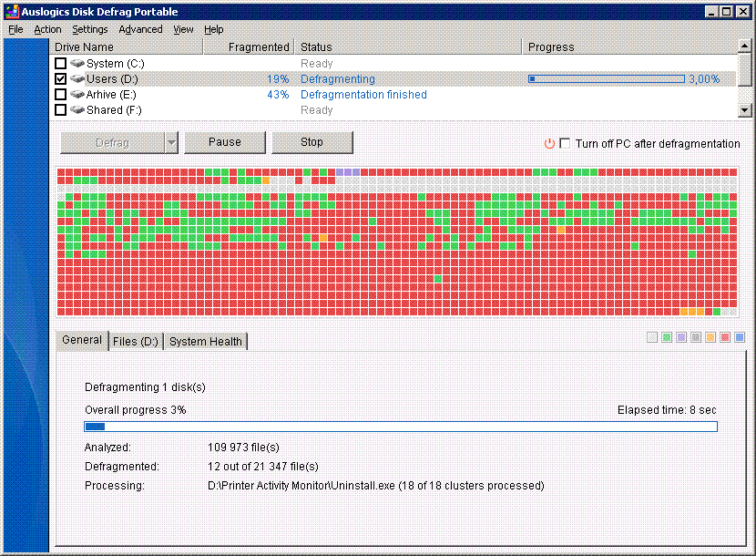Click the red power icon
Screen dimensions: 756x556
549,144
